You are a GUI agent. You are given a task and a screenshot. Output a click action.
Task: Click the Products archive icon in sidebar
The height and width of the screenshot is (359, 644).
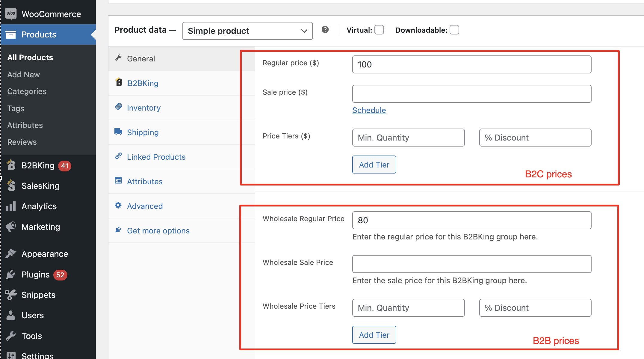pos(11,34)
